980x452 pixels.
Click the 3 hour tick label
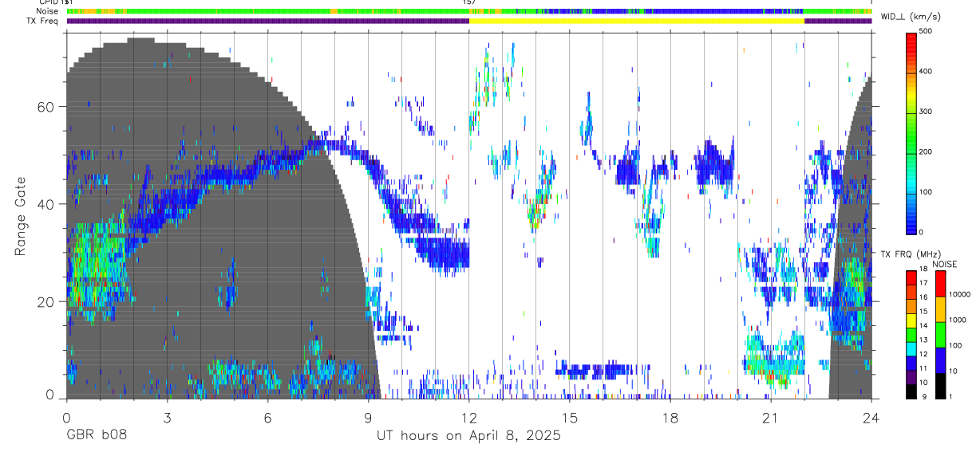point(167,418)
